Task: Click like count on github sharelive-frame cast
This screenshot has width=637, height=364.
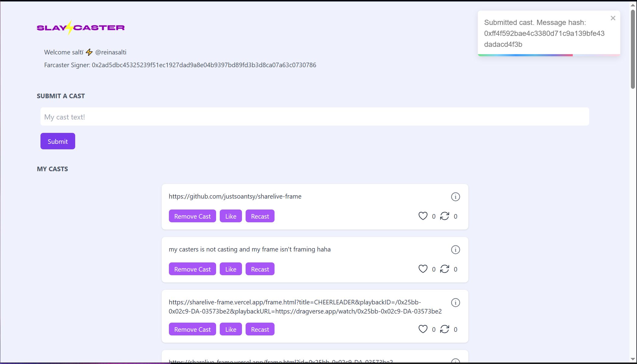Action: (x=434, y=217)
